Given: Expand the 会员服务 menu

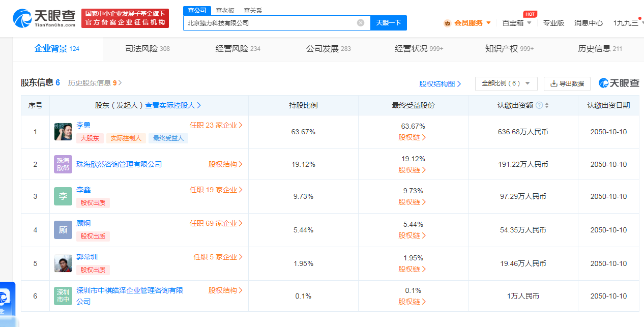Looking at the screenshot, I should [467, 23].
